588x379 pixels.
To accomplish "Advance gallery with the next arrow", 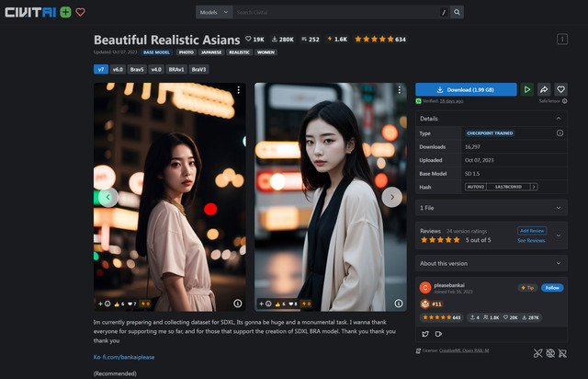I will 392,197.
